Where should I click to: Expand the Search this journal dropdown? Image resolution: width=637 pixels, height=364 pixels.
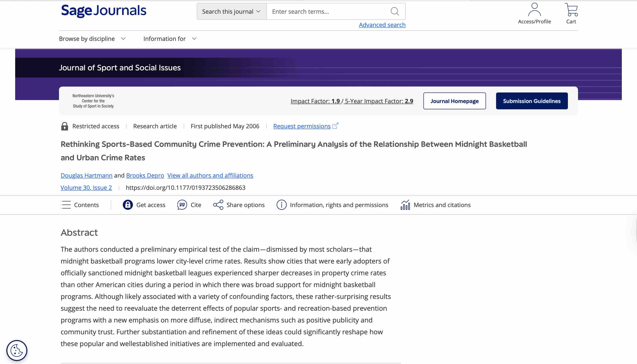click(231, 12)
